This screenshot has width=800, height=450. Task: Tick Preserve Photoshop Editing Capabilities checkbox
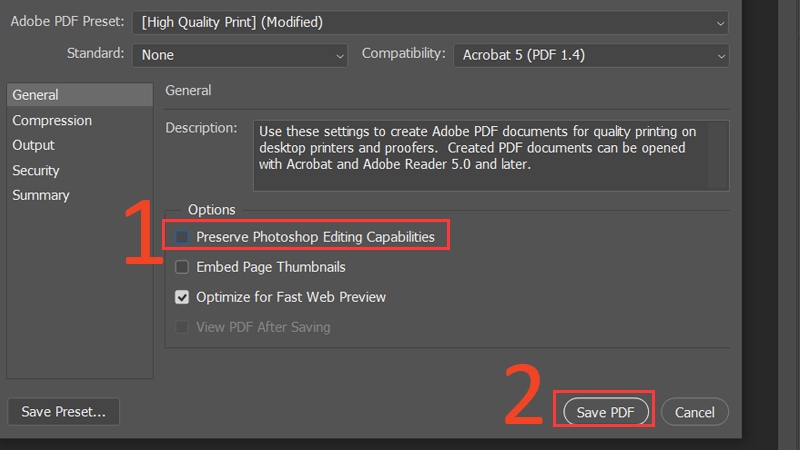click(182, 237)
